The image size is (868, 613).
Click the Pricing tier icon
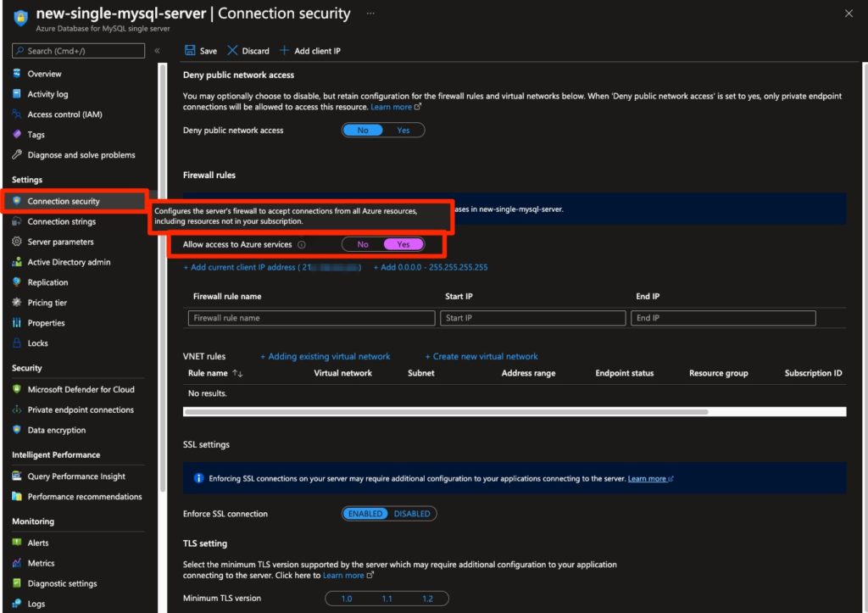coord(17,303)
